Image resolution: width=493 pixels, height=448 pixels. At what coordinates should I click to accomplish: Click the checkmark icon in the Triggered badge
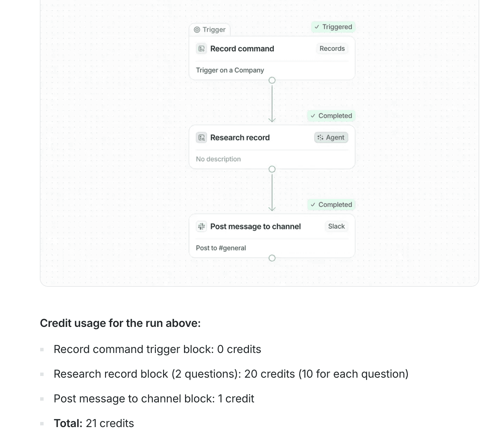pos(318,27)
